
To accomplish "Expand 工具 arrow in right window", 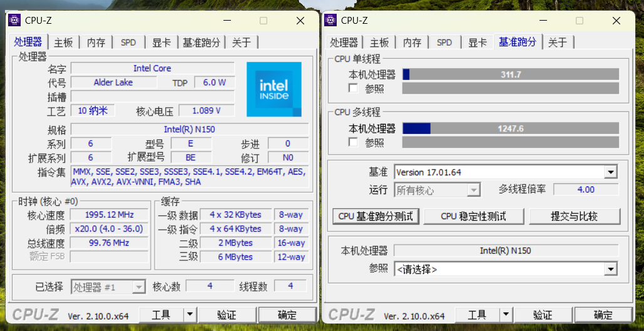I will click(x=506, y=315).
